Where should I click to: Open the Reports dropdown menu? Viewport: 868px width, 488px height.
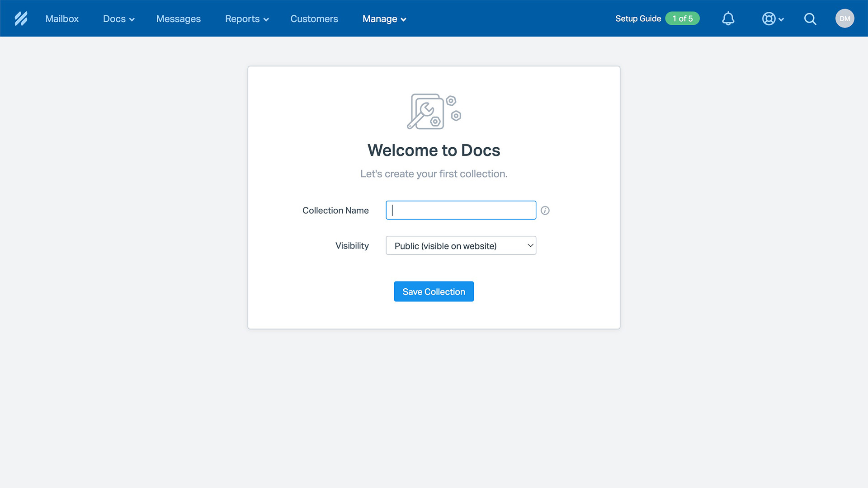click(245, 19)
